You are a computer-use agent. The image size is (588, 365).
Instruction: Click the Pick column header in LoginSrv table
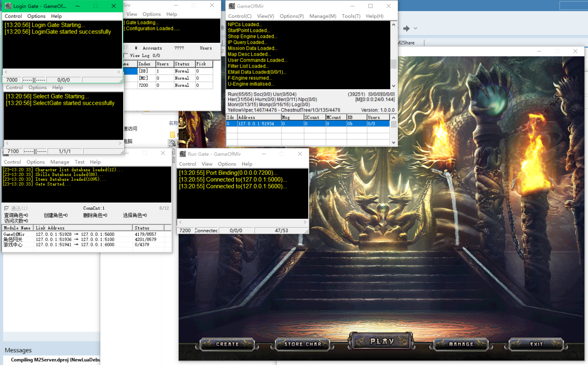(x=204, y=64)
